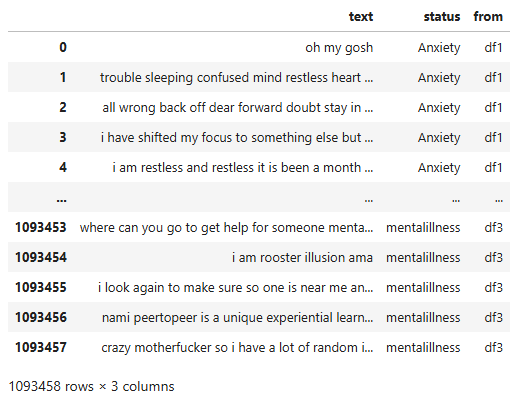Screen dimensions: 517x397
Task: Click the '1093458 rows × 3 columns' summary
Action: 91,386
